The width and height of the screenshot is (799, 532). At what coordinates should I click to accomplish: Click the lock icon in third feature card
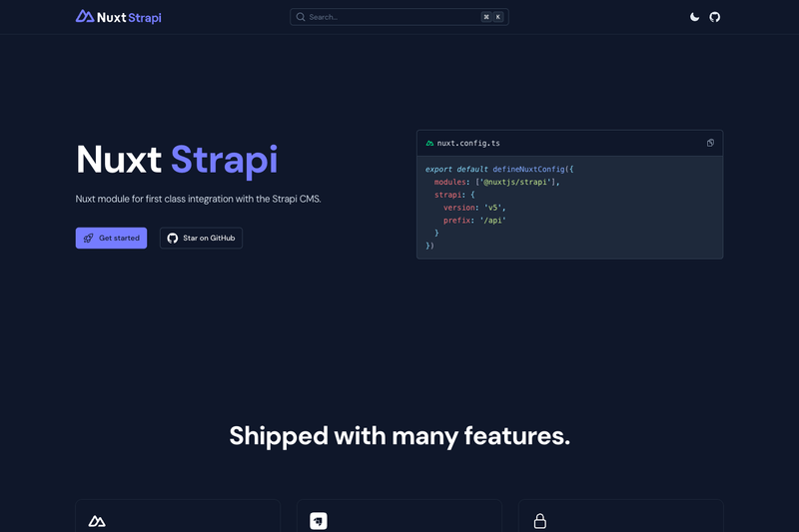[x=540, y=521]
